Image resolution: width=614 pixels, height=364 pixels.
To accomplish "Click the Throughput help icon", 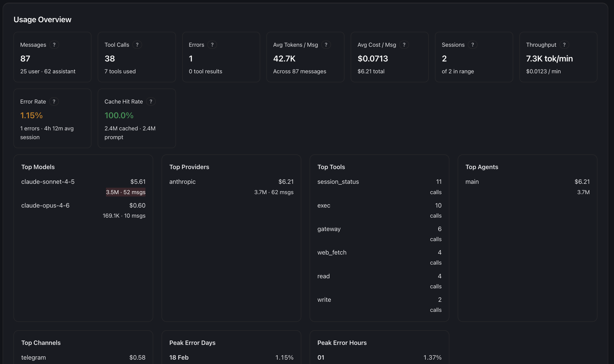I will (x=564, y=45).
